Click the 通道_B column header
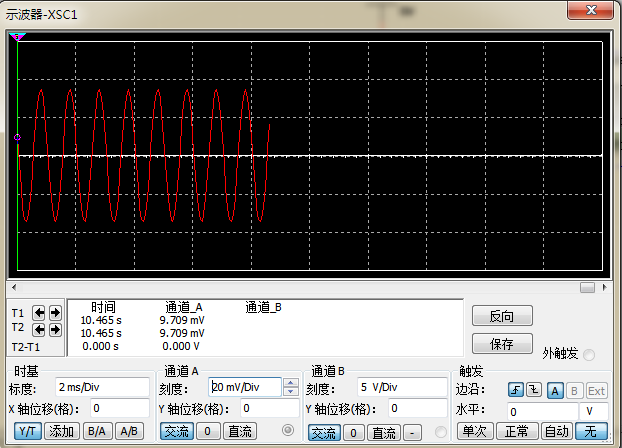The width and height of the screenshot is (622, 448). (x=263, y=307)
